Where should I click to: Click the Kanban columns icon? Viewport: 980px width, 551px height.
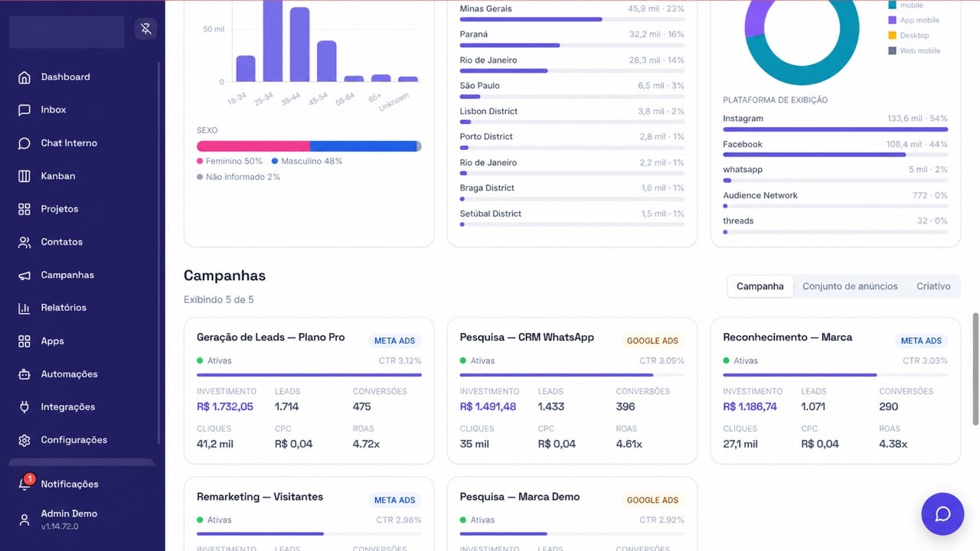tap(24, 176)
